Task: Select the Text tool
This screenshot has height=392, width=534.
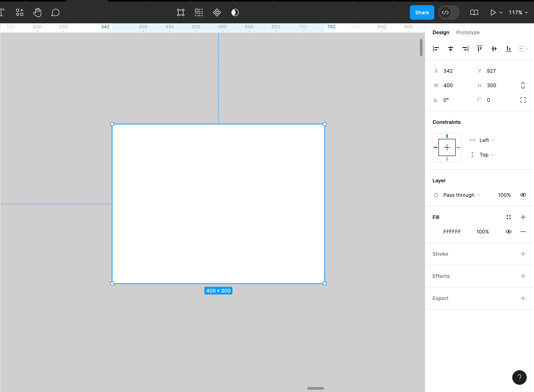Action: coord(2,12)
